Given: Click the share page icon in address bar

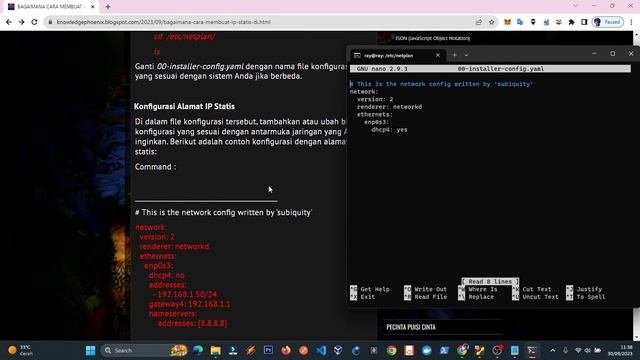Looking at the screenshot, I should (x=478, y=22).
